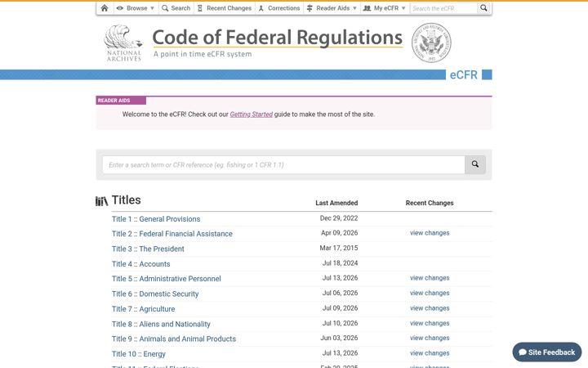The width and height of the screenshot is (588, 368).
Task: Expand the Reader Aids dropdown
Action: [332, 8]
